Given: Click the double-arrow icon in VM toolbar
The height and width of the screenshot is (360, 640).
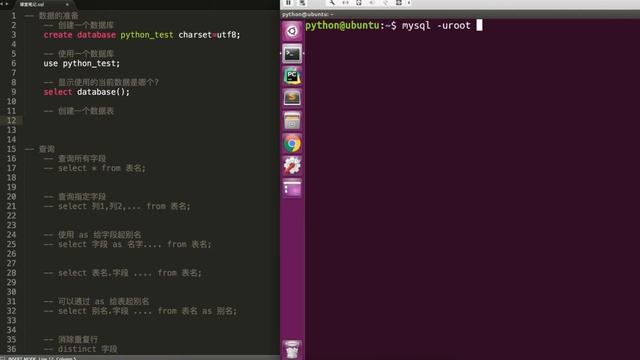Looking at the screenshot, I should click(345, 2).
